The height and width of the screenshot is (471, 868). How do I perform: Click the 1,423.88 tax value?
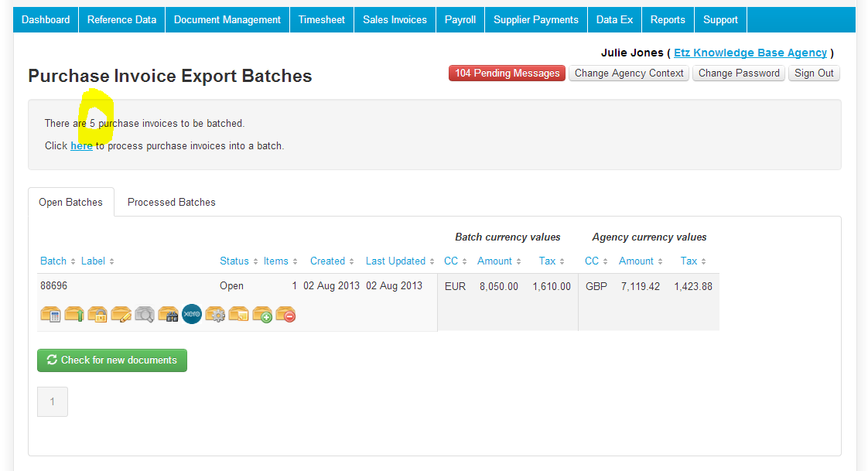(693, 287)
